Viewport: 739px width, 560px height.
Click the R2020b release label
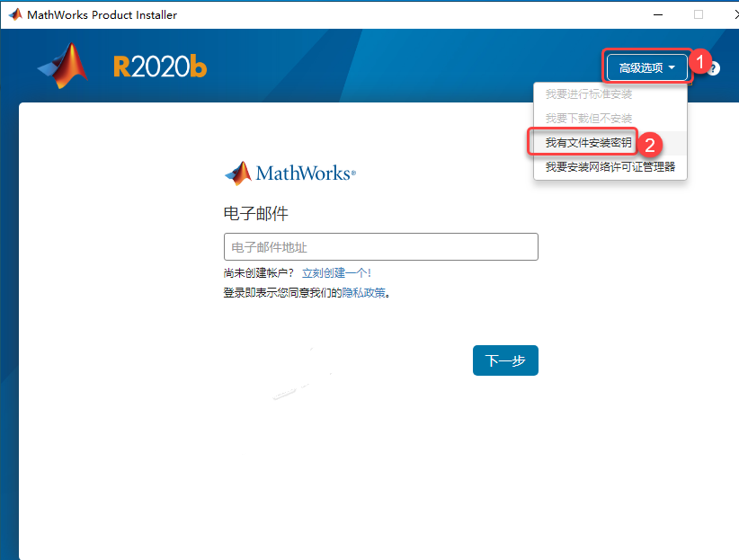[x=160, y=67]
